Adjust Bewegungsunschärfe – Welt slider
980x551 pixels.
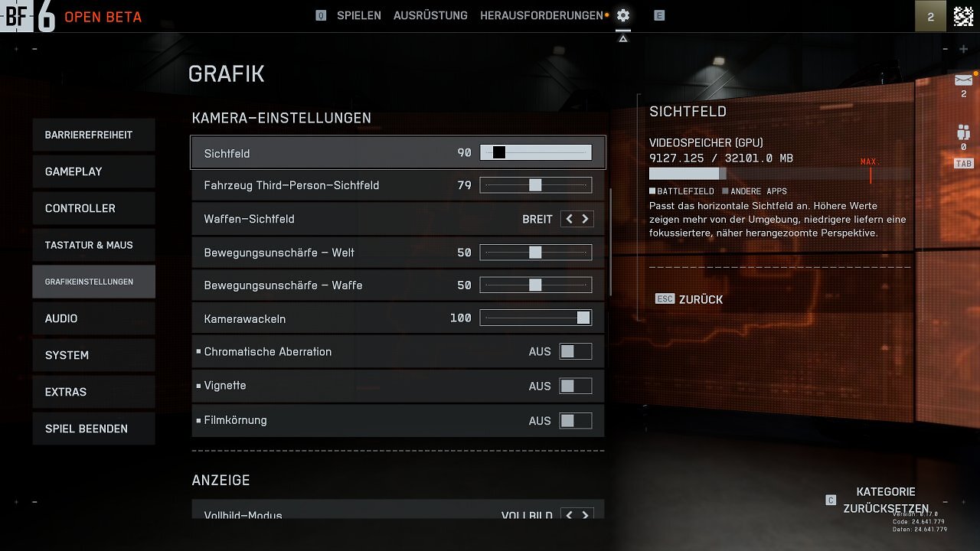click(x=536, y=252)
